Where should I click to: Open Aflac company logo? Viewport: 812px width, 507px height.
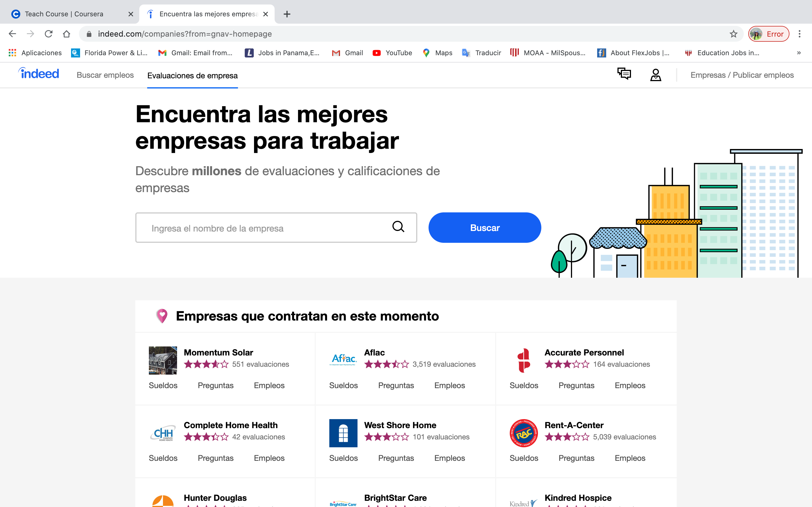click(x=343, y=360)
